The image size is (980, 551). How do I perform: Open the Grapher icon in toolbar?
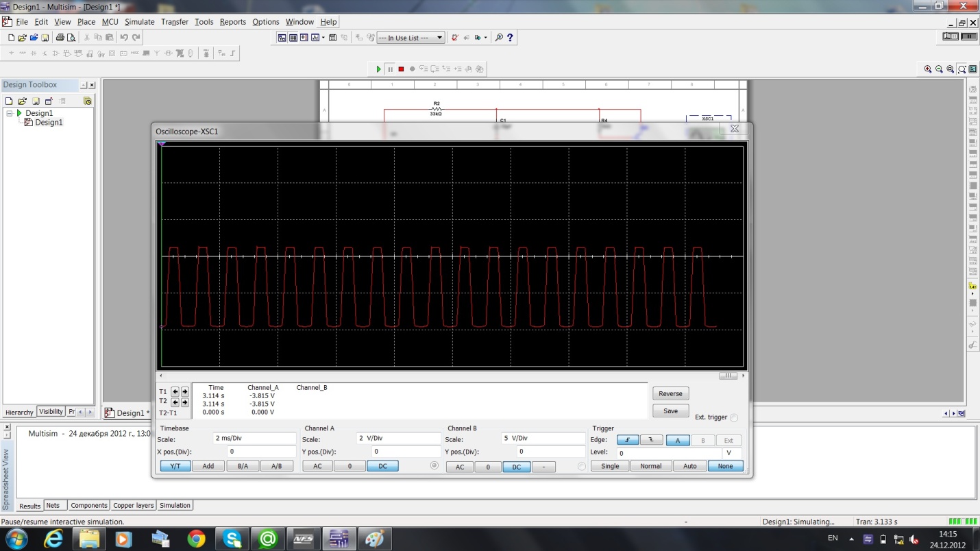pos(316,38)
